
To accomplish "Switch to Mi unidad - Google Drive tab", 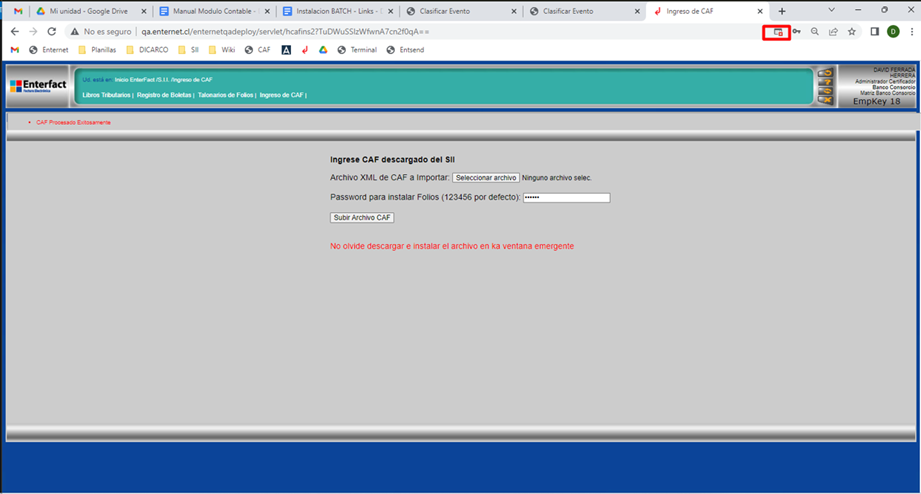I will pyautogui.click(x=88, y=11).
